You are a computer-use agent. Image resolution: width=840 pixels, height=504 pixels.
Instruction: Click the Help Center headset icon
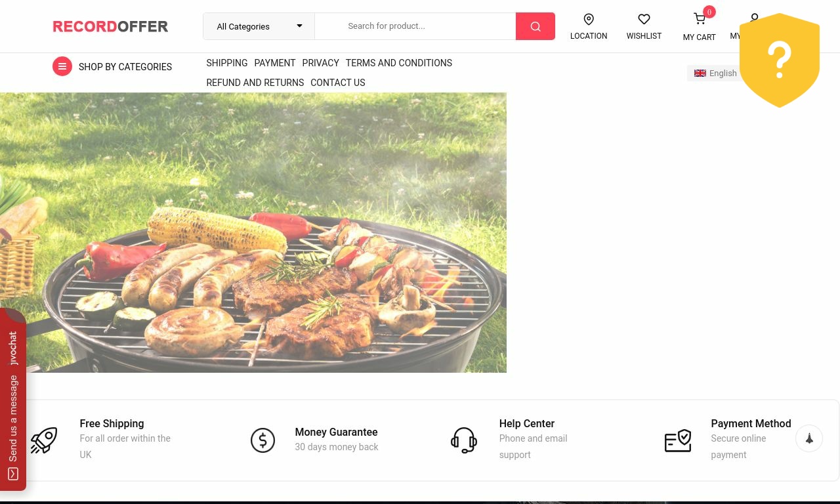[x=463, y=440]
